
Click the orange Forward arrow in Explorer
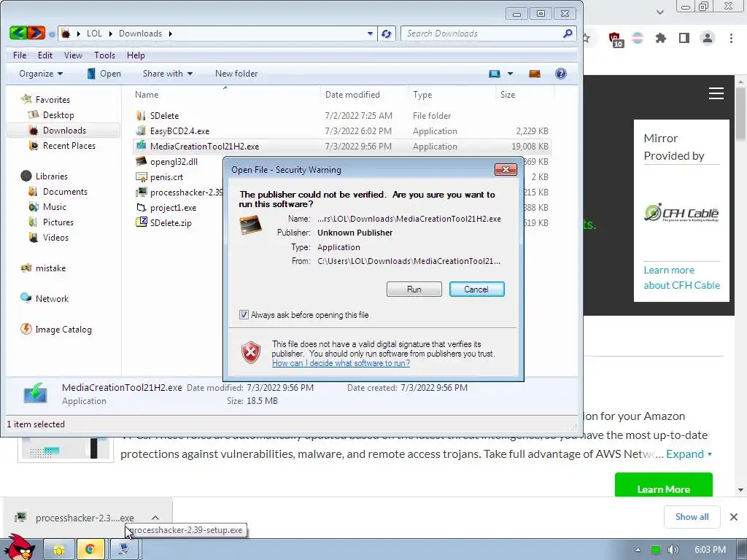[36, 33]
